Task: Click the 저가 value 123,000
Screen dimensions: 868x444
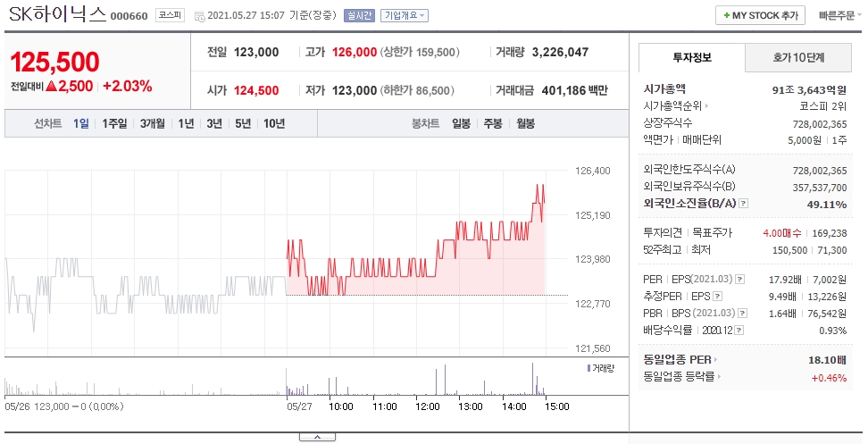Action: (x=355, y=90)
